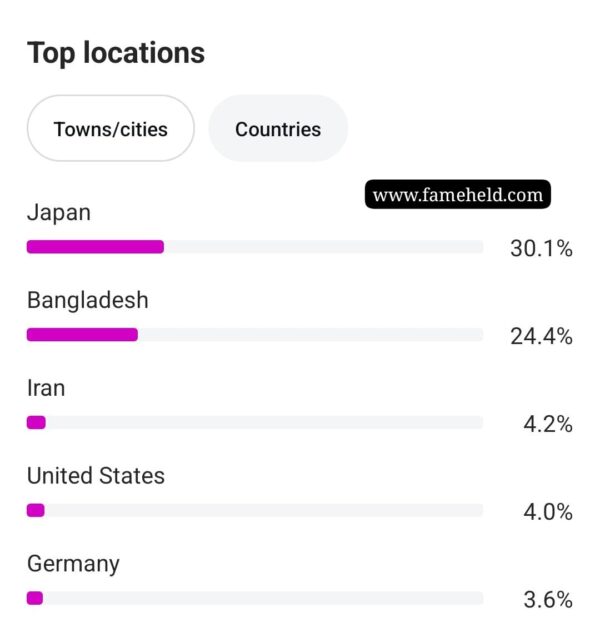600x642 pixels.
Task: Click the Top locations heading
Action: point(116,54)
